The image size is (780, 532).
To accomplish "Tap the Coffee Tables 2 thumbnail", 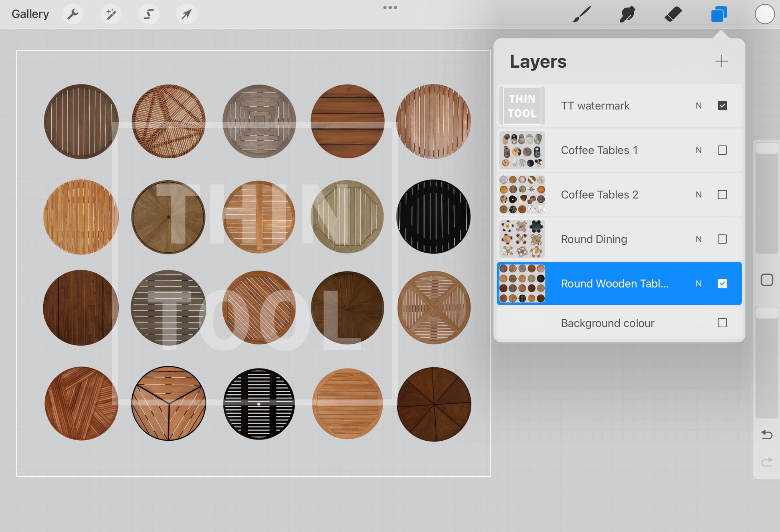I will [x=522, y=195].
